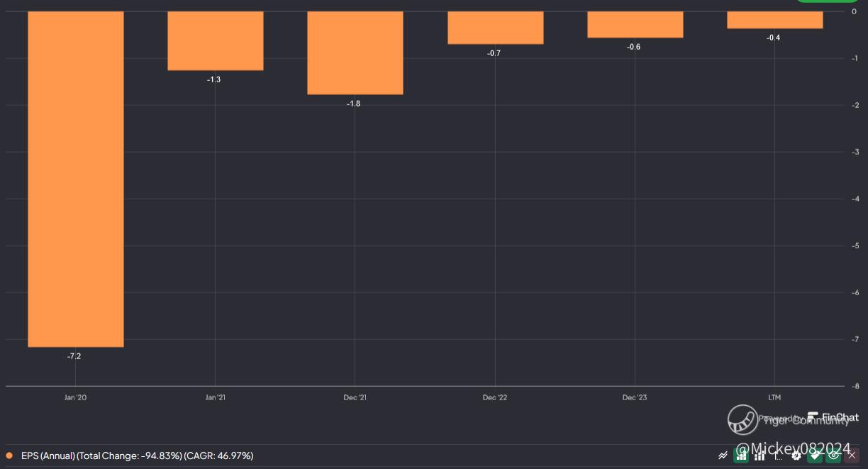Click the axis assignment arrow icon
The image size is (868, 469).
coord(778,456)
